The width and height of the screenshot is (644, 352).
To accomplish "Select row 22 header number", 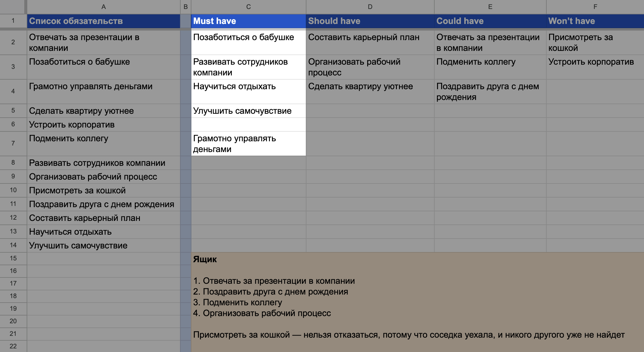I will click(x=13, y=346).
